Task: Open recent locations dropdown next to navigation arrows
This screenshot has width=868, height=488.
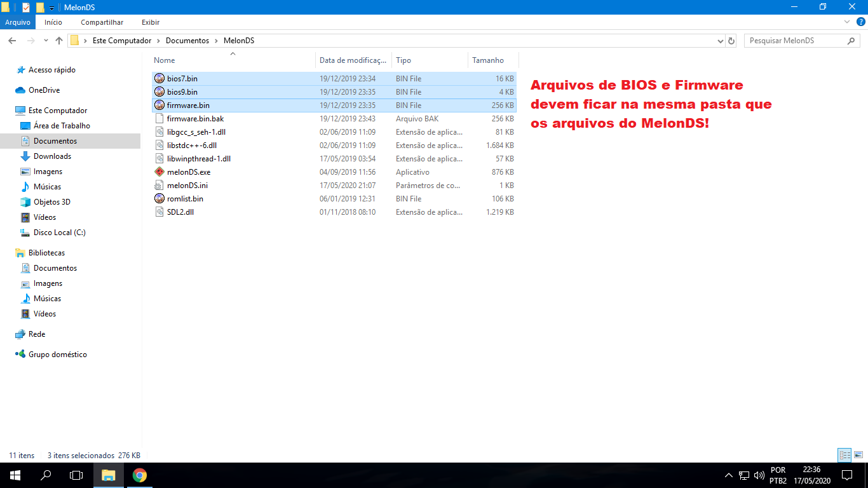Action: pos(45,40)
